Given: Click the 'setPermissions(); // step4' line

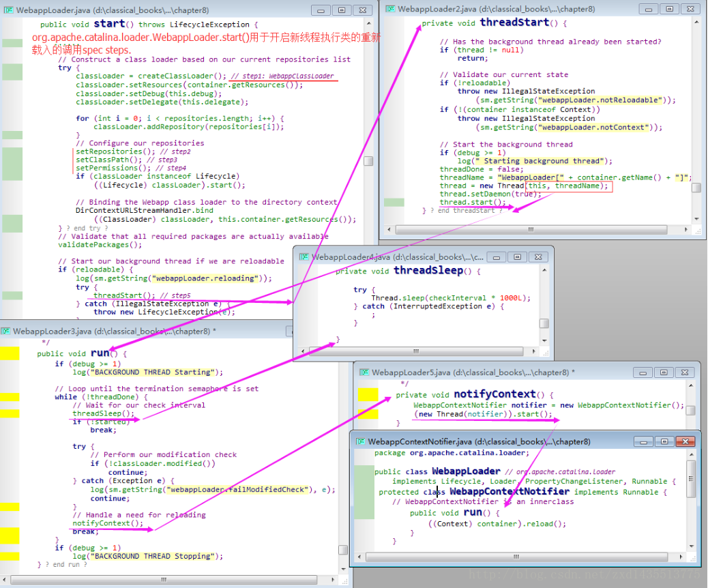Looking at the screenshot, I should pyautogui.click(x=131, y=168).
